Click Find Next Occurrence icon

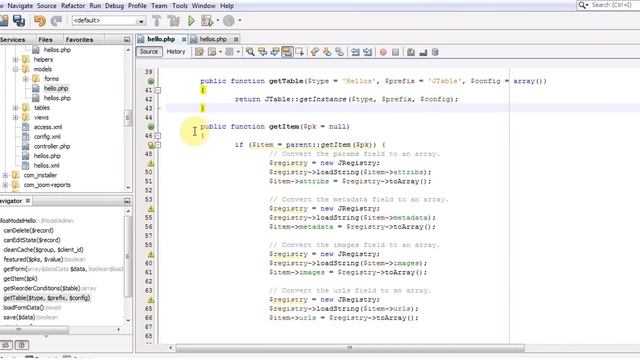point(275,52)
